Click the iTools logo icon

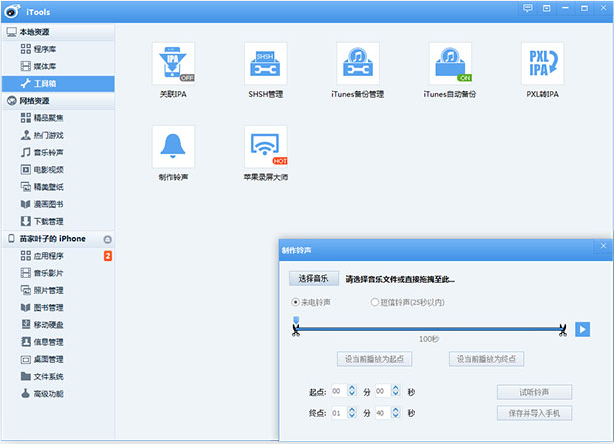coord(12,11)
